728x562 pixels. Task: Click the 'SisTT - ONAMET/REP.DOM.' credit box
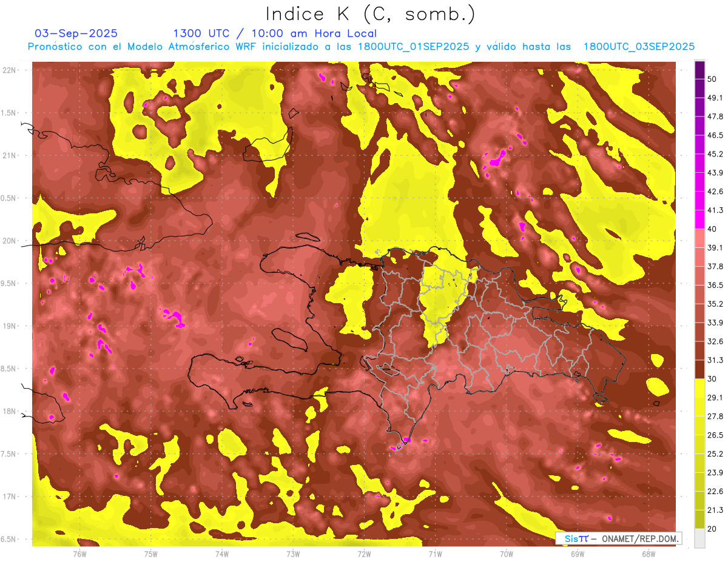[619, 538]
